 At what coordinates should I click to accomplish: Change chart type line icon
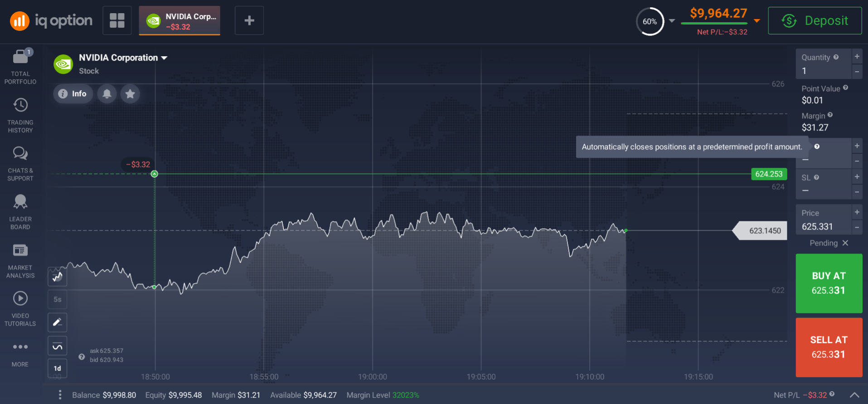point(58,277)
